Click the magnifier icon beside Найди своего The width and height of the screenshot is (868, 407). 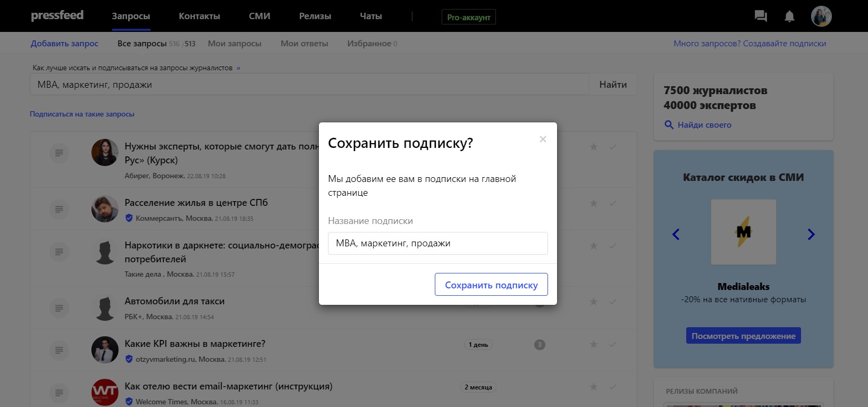[x=669, y=124]
